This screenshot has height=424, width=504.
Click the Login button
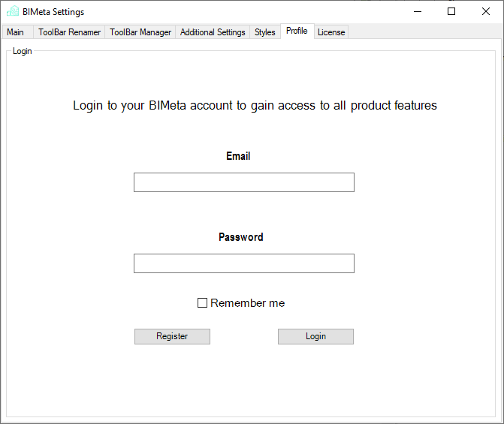pos(315,336)
